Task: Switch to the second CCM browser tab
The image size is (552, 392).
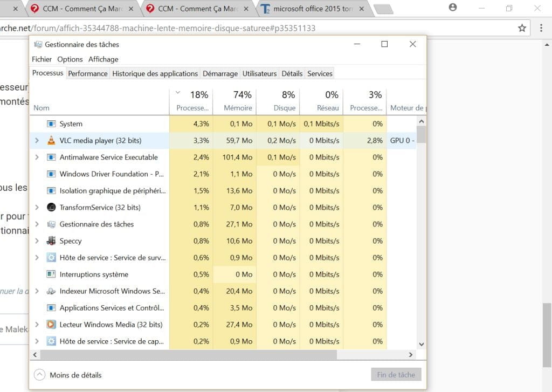Action: pos(197,9)
